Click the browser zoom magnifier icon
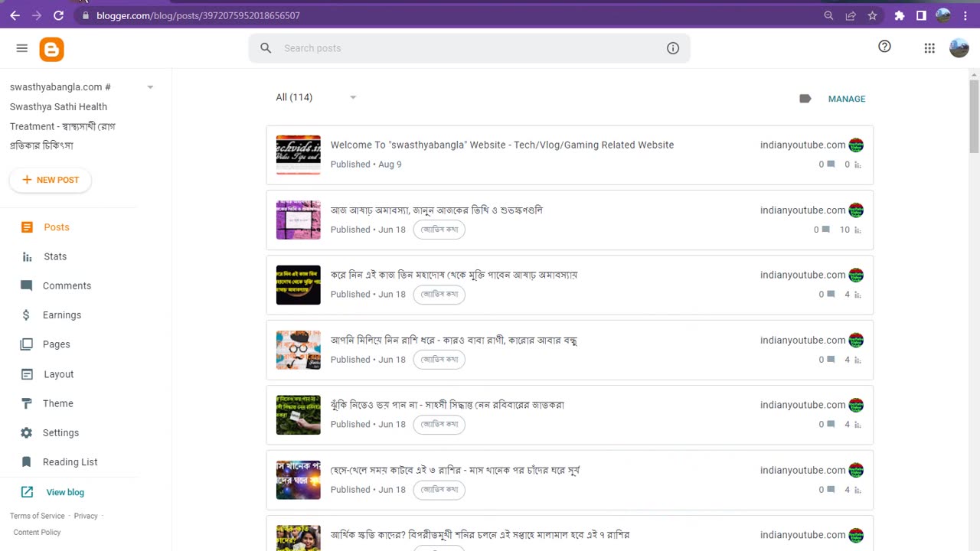 pos(828,15)
